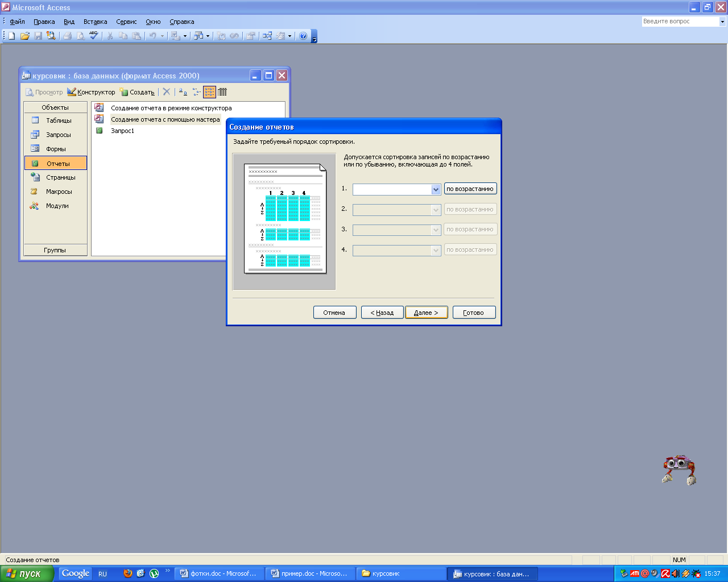
Task: Expand the toolbar options chevron
Action: point(315,36)
